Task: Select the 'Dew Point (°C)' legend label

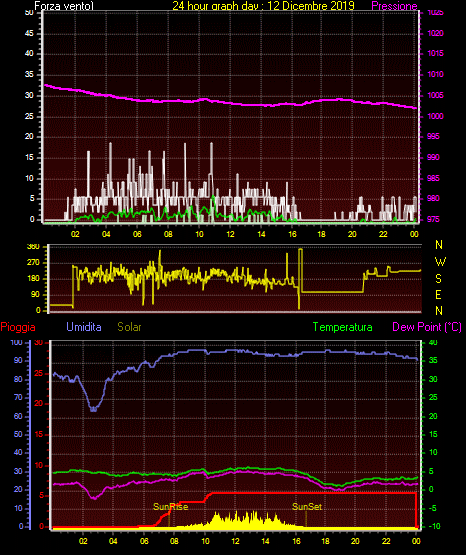Action: coord(427,327)
